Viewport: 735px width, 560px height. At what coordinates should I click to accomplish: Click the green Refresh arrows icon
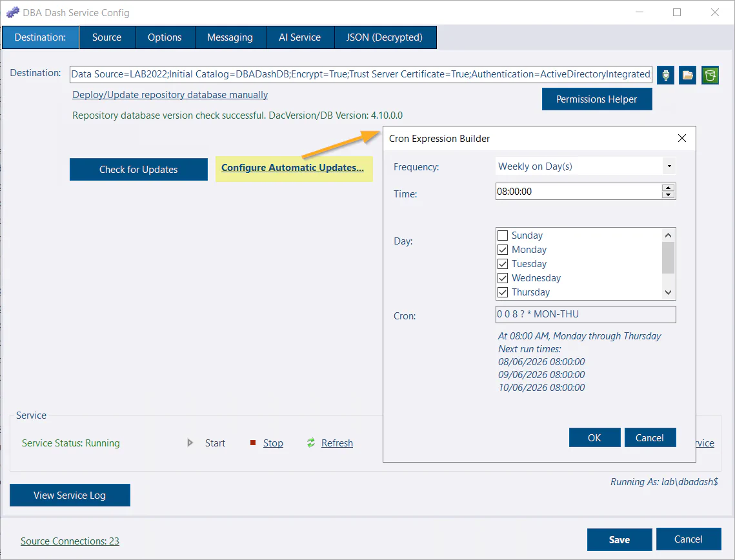pos(311,443)
